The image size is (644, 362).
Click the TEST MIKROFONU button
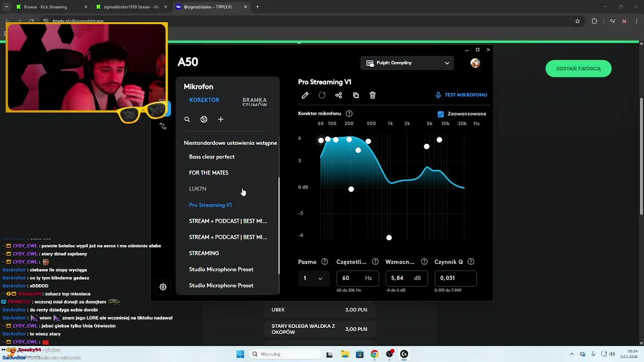461,95
